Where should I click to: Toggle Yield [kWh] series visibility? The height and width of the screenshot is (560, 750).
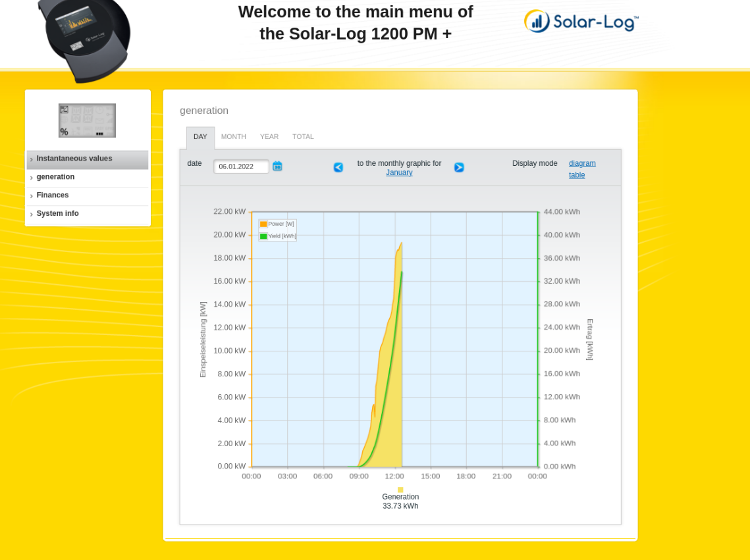point(280,236)
